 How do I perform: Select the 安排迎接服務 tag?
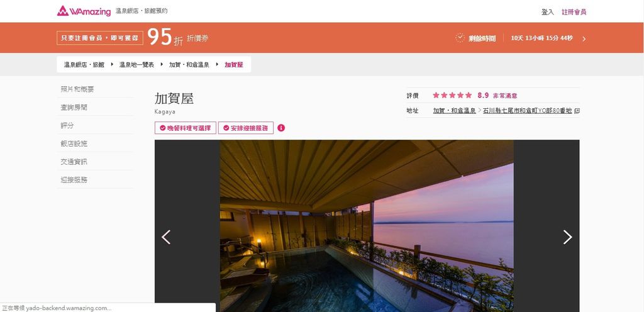(x=246, y=128)
